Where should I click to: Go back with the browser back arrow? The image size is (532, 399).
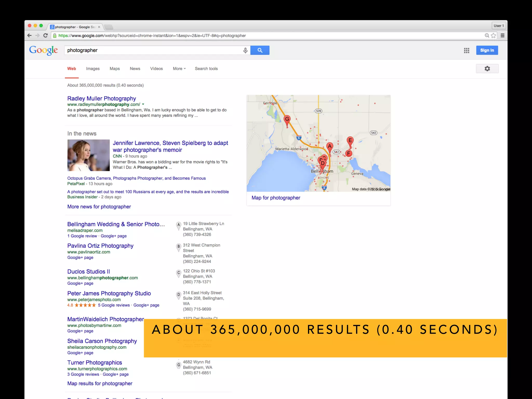click(29, 36)
